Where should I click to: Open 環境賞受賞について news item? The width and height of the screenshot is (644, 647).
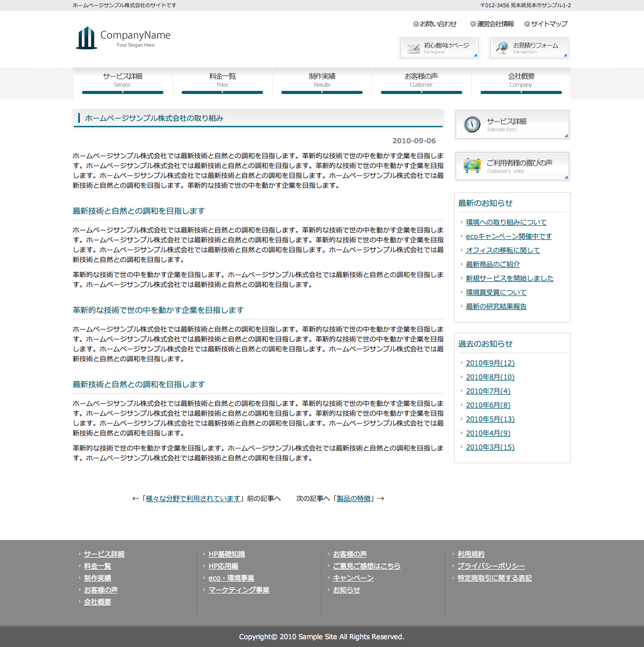[x=496, y=292]
